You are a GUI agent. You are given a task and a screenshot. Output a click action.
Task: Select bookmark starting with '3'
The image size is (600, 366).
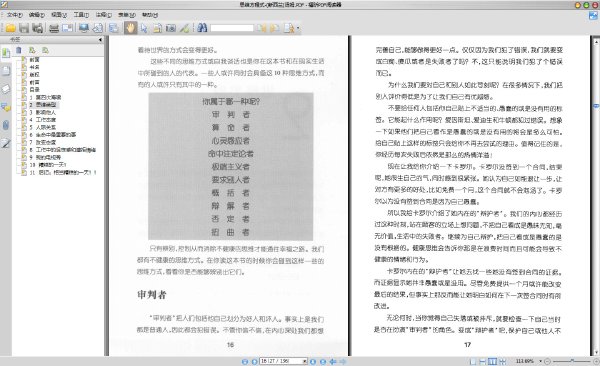click(42, 112)
